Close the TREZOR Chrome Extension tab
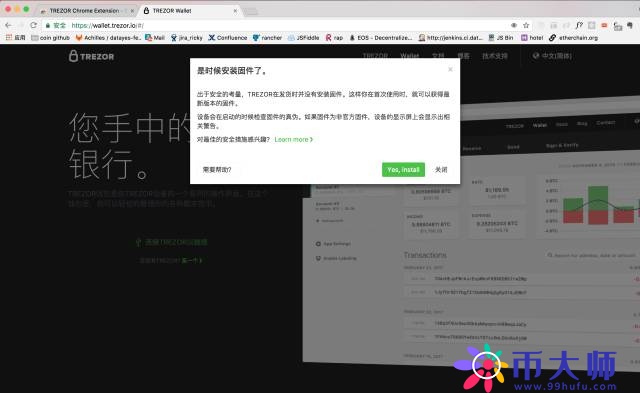The height and width of the screenshot is (393, 640). (132, 11)
